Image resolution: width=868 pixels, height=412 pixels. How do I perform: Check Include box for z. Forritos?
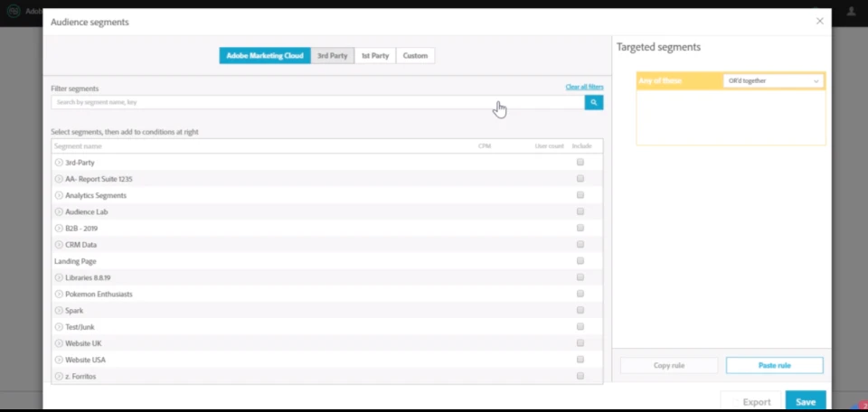580,376
